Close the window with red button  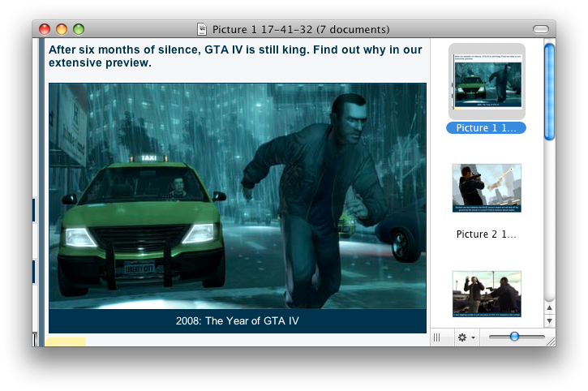45,29
